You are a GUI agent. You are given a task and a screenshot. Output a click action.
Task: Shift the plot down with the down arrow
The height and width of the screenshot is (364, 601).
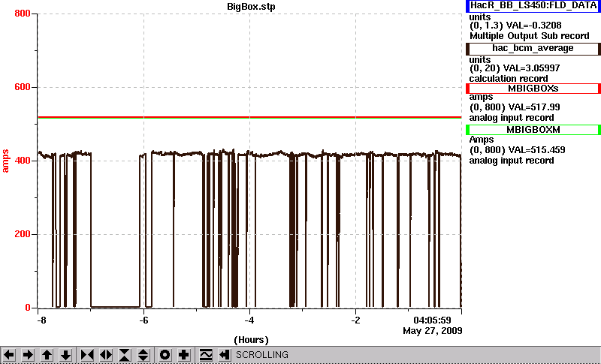pos(66,355)
